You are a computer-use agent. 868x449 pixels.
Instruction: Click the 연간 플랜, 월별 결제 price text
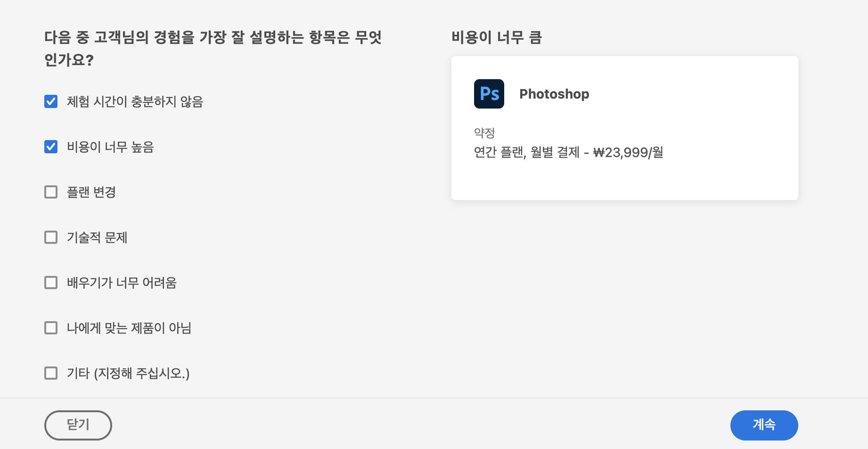[x=568, y=152]
